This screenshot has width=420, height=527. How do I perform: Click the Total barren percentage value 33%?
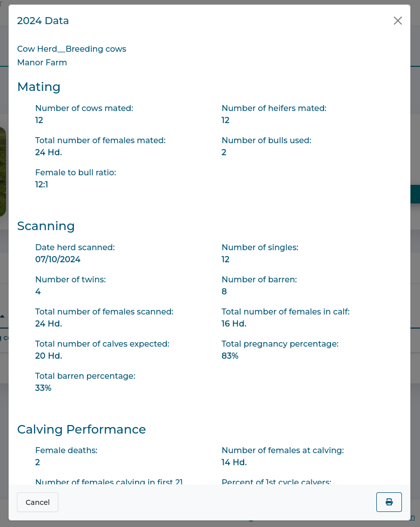point(43,388)
